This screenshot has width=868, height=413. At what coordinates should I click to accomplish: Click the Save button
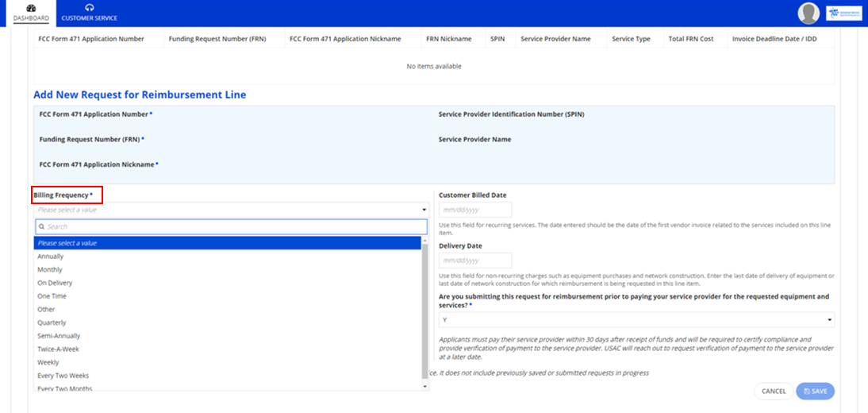[815, 392]
